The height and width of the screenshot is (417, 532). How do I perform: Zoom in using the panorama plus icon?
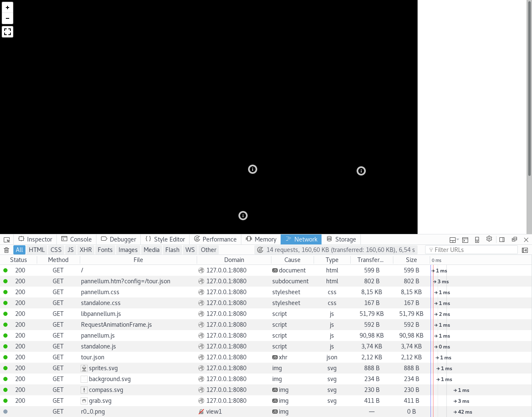[7, 7]
